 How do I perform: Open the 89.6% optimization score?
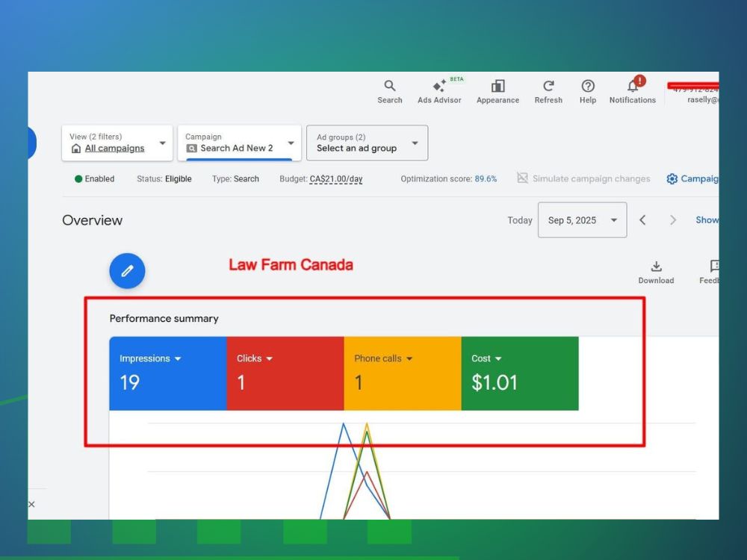486,179
